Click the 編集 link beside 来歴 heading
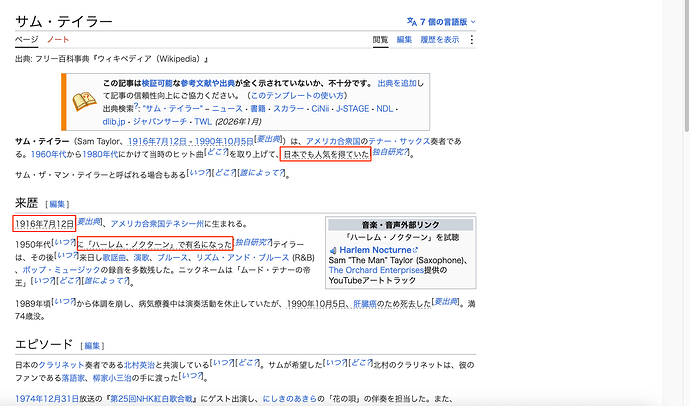The image size is (690, 406). click(x=57, y=204)
